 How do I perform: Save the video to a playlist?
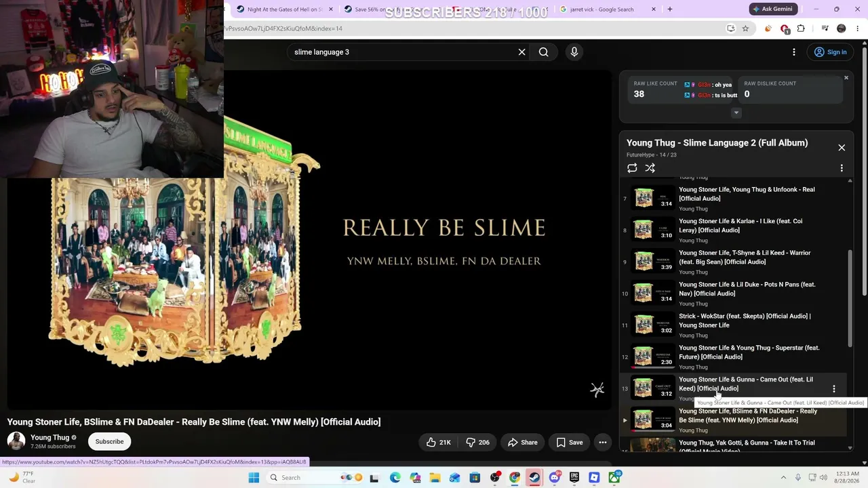coord(570,443)
